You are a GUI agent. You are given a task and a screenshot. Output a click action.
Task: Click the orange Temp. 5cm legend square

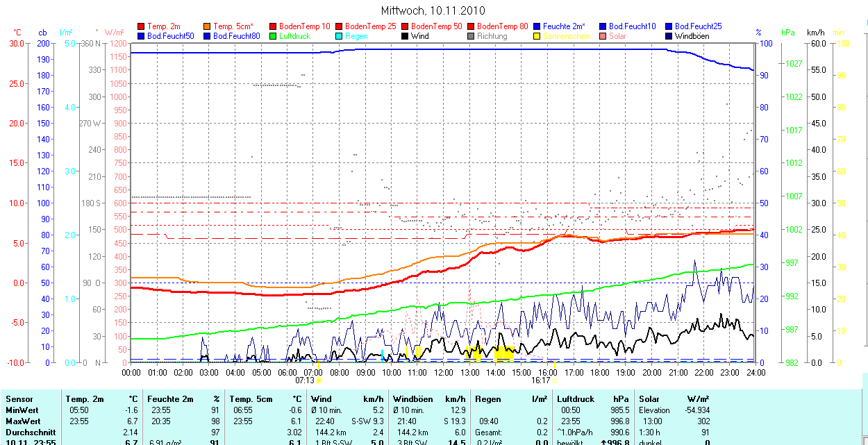[207, 26]
